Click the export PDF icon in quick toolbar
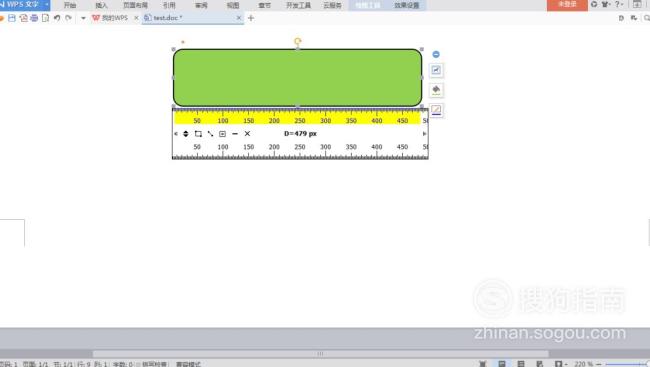Screen dimensions: 650x367 click(x=23, y=18)
